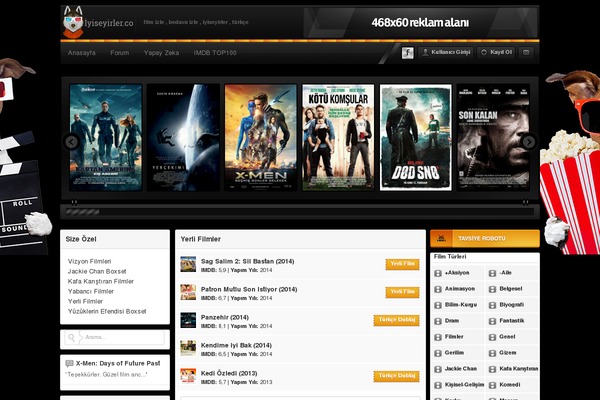Screen dimensions: 600x400
Task: Open Kaptan Amerika movie poster
Action: 106,137
